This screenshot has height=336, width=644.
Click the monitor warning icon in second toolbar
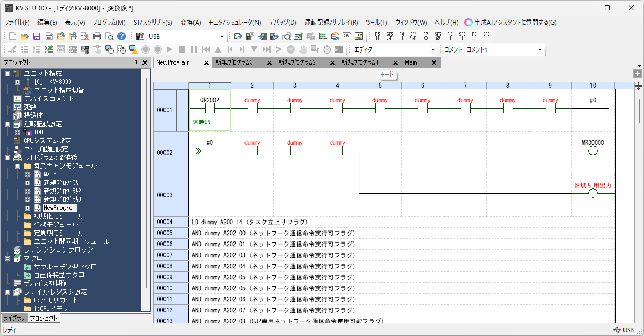point(133,49)
